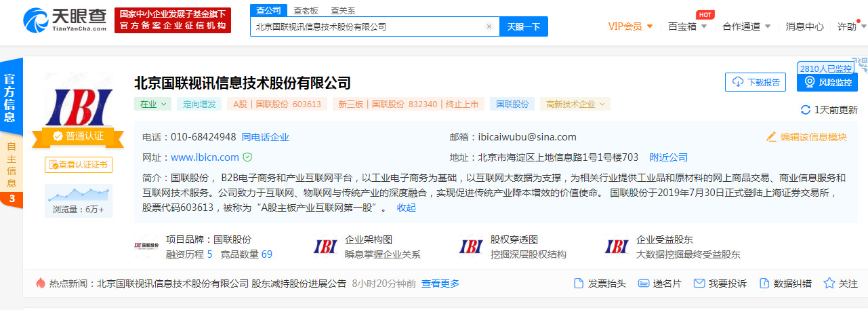Screen dimensions: 868x310
Task: Click the 数据纠错 icon
Action: coord(764,284)
